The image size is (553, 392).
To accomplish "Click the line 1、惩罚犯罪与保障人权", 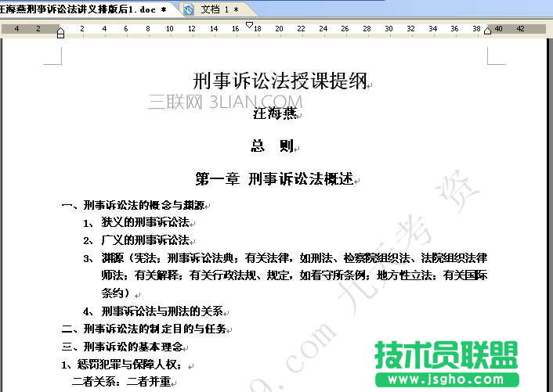I will tap(121, 365).
